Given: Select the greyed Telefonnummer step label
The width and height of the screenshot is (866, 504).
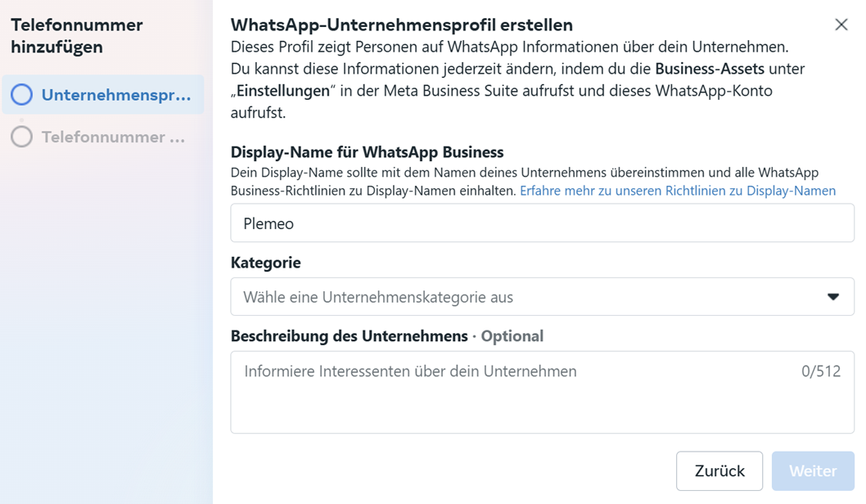Looking at the screenshot, I should pos(113,137).
